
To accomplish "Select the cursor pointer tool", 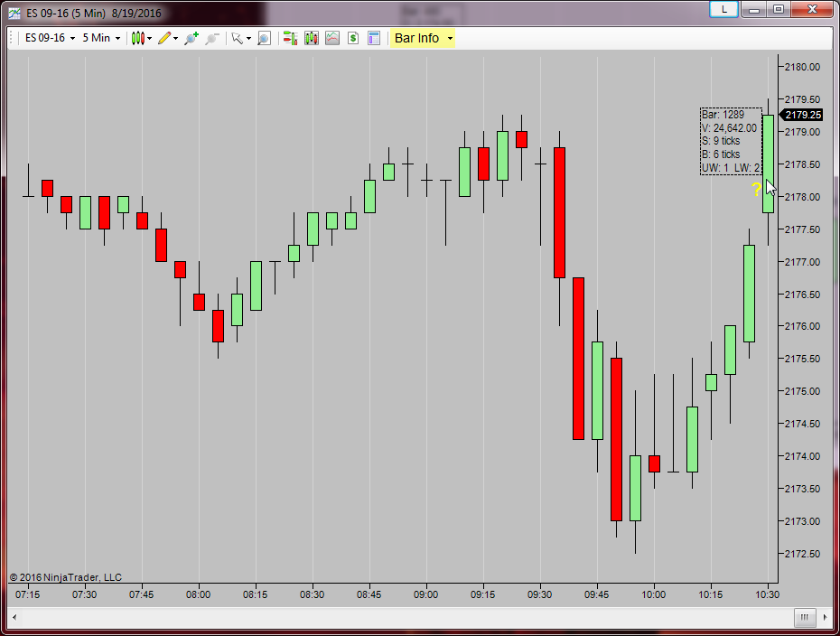I will [x=237, y=38].
